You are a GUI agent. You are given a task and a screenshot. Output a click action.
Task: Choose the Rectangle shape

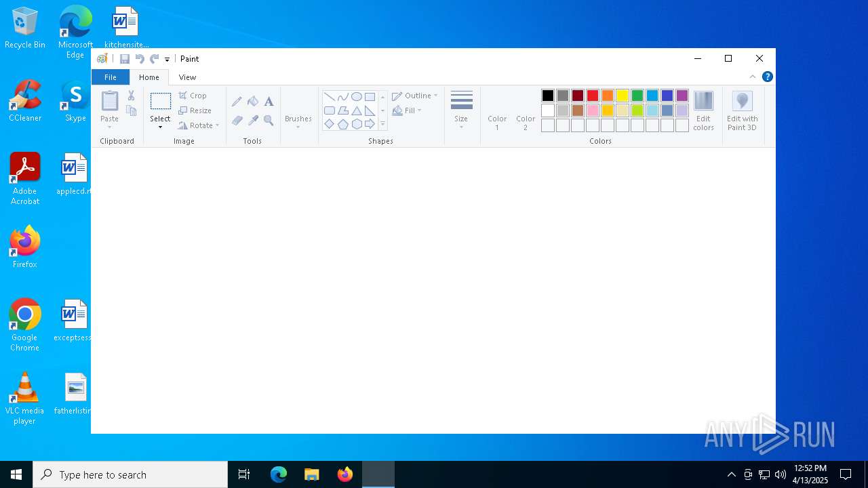[x=370, y=97]
